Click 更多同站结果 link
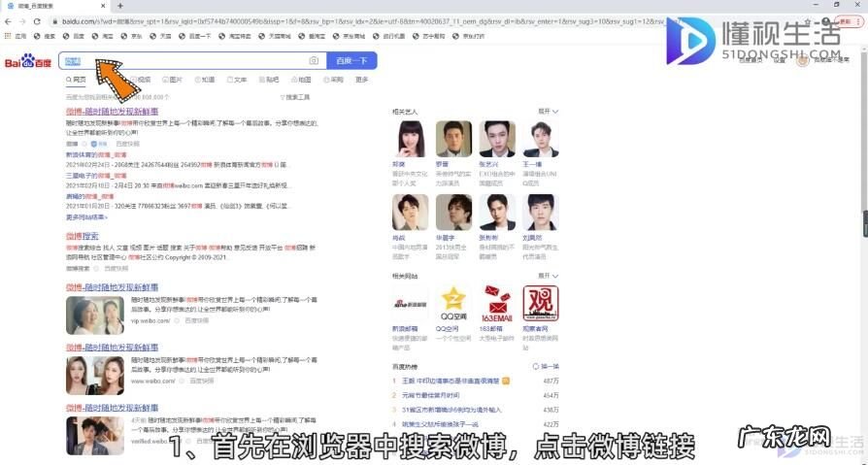 pos(87,217)
